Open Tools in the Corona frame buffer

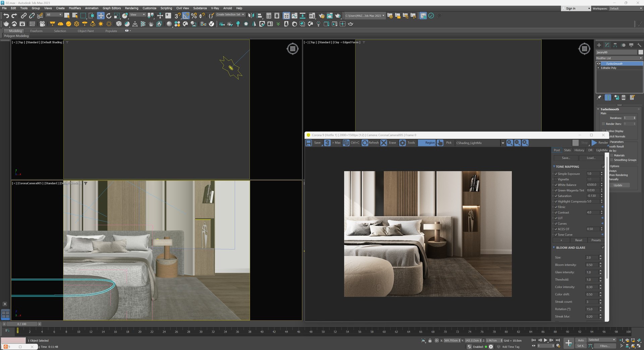[x=407, y=143]
